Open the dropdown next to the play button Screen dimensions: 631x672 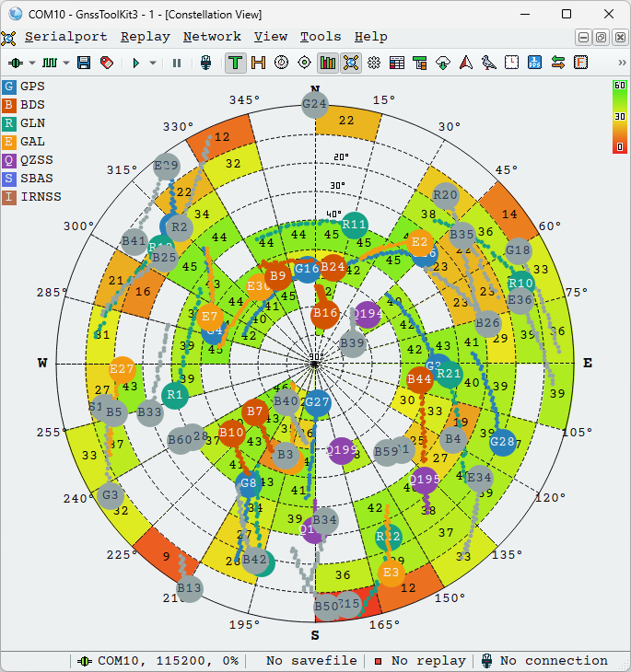(153, 63)
